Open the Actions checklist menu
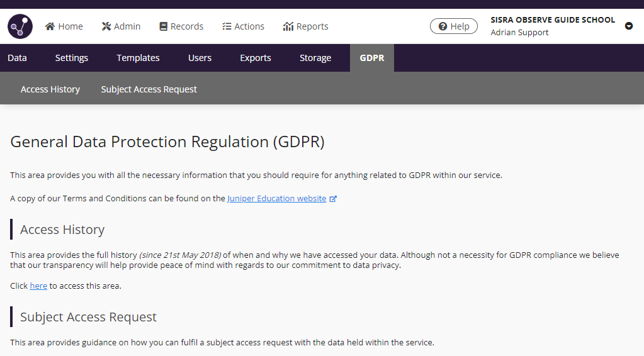 243,26
